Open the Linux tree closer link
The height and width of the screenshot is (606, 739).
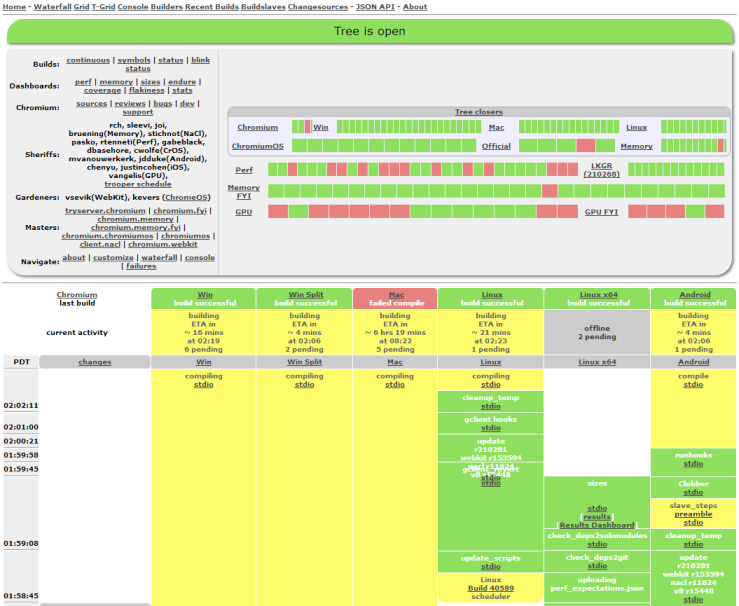point(636,127)
